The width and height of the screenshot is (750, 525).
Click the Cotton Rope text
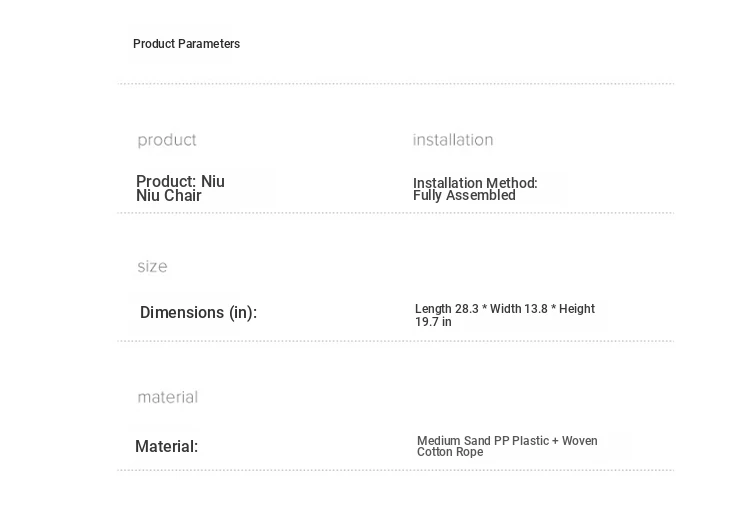pos(450,452)
